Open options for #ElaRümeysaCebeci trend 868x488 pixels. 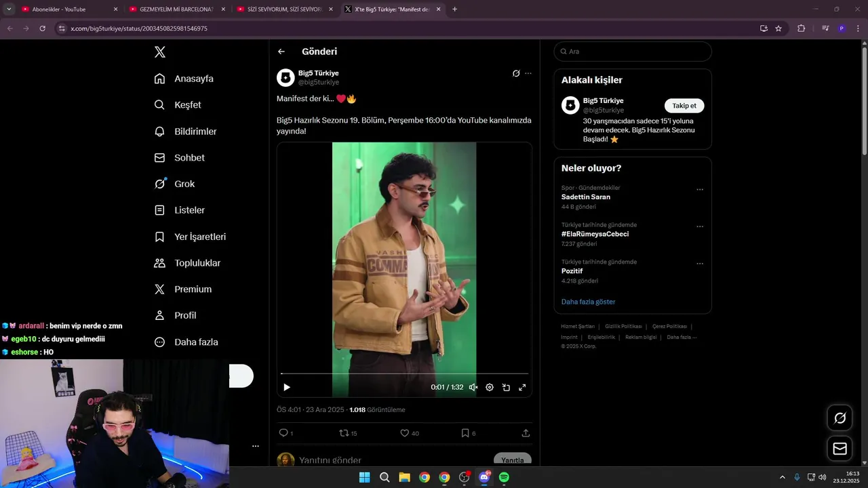click(x=700, y=227)
